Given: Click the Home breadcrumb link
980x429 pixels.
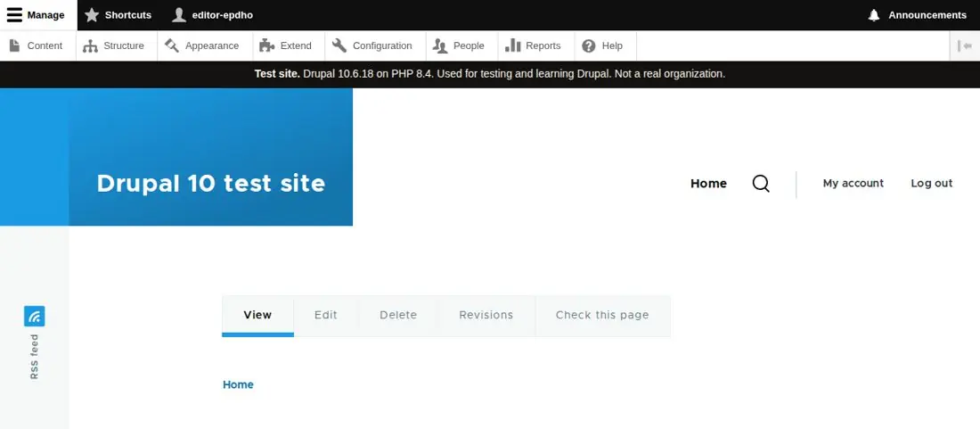Looking at the screenshot, I should pos(238,384).
